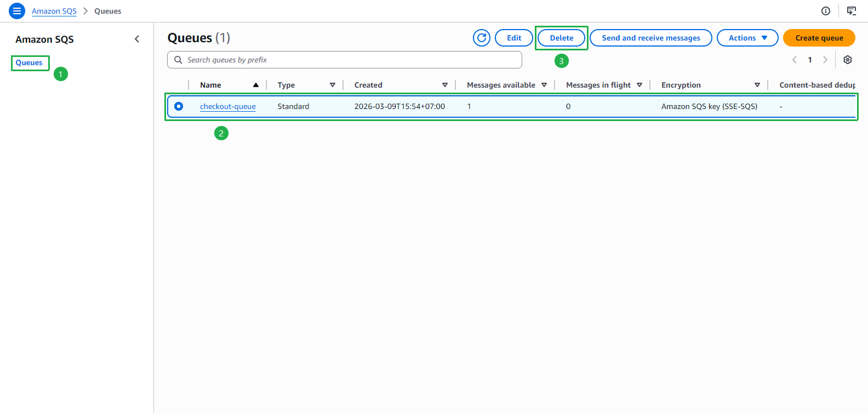Click the Edit button

pyautogui.click(x=514, y=38)
